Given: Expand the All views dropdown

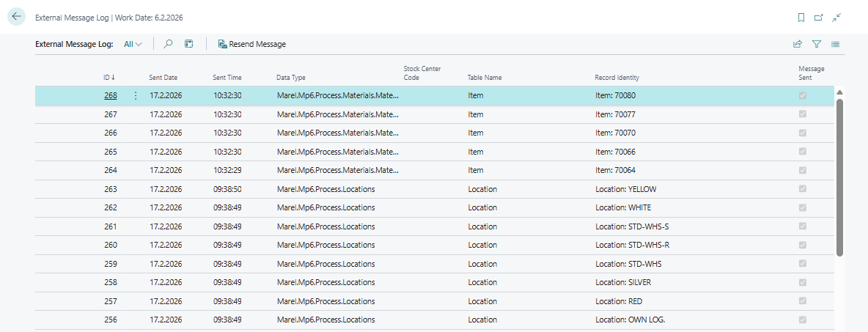Looking at the screenshot, I should [x=133, y=44].
